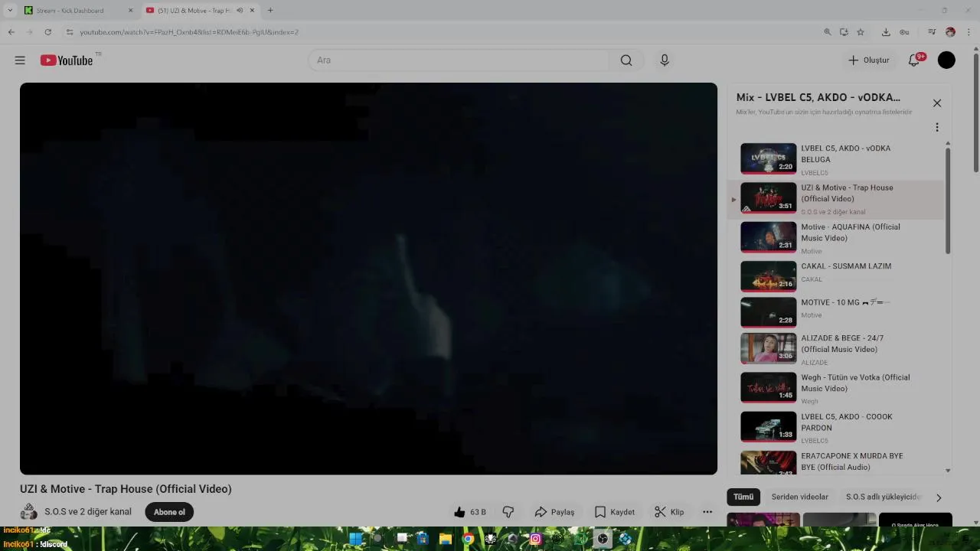Close the UZI & Motive YouTube tab
This screenshot has width=980, height=551.
coord(252,11)
